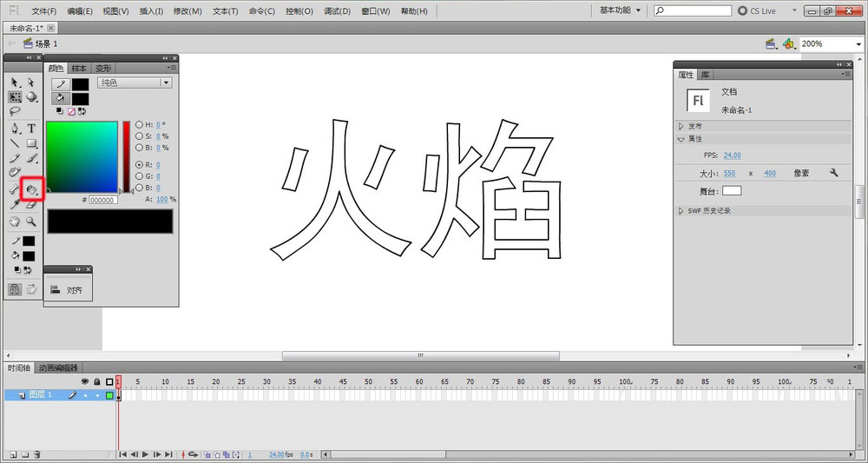Expand the 发布 section
Viewport: 868px width, 463px height.
tap(681, 126)
